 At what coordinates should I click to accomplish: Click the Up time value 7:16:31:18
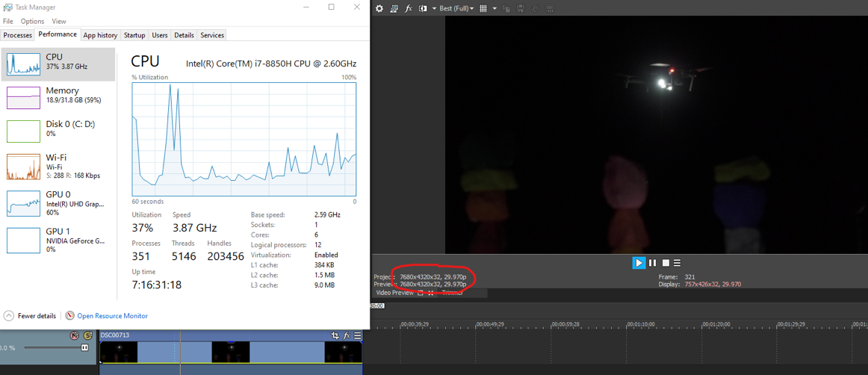point(157,285)
